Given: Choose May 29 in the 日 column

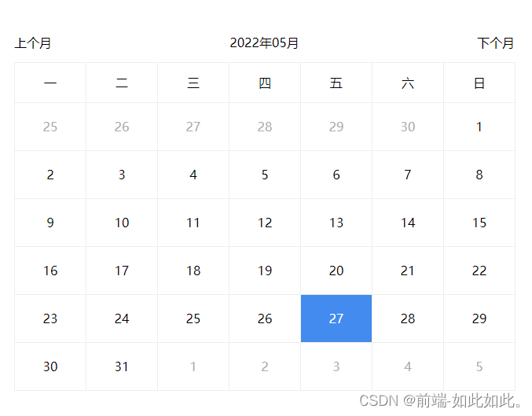Looking at the screenshot, I should [x=479, y=318].
